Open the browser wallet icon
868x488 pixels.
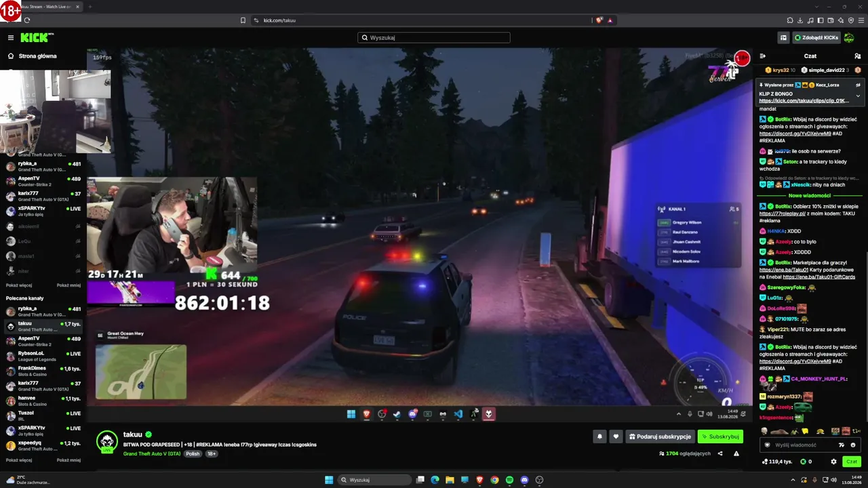[831, 20]
